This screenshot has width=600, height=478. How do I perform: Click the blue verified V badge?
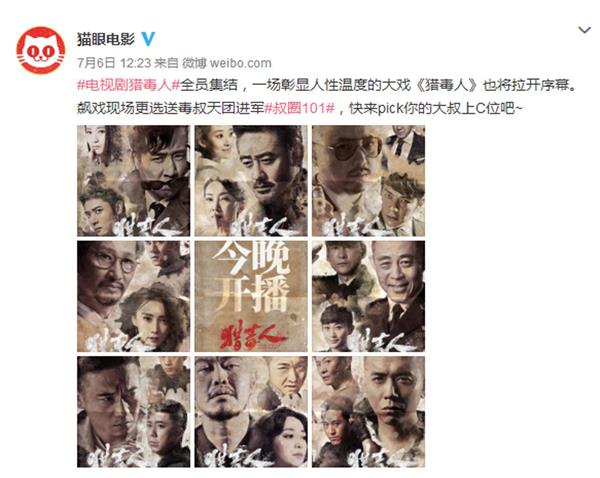coord(148,39)
